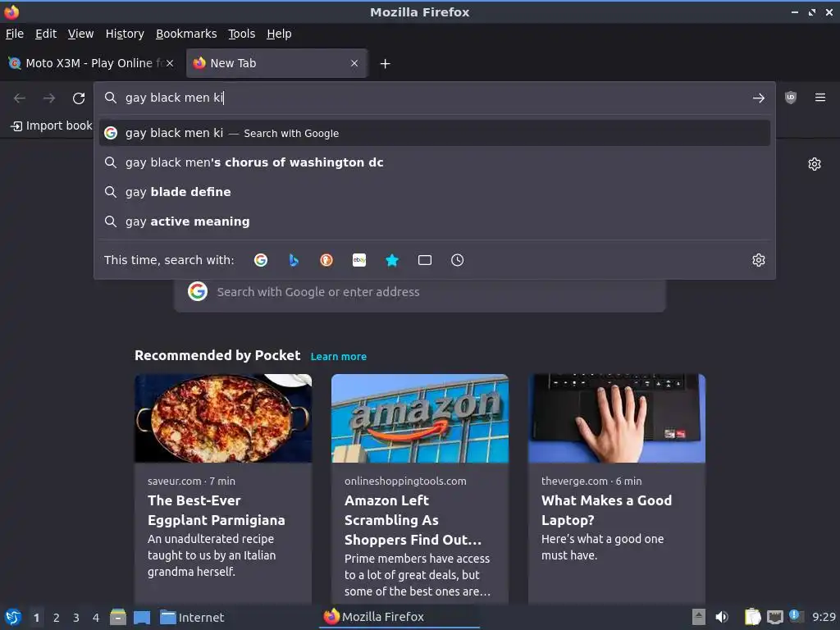Open the Firefox hamburger menu
The image size is (840, 630).
(819, 98)
